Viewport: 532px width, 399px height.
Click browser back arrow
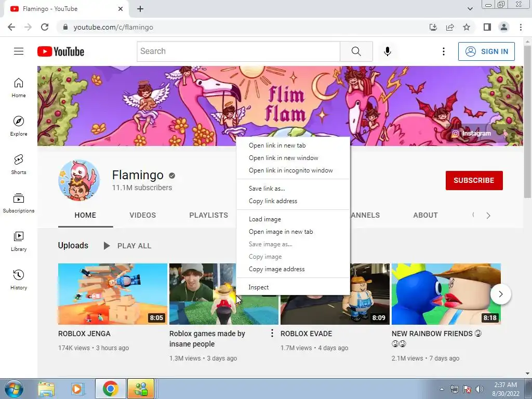click(x=11, y=27)
